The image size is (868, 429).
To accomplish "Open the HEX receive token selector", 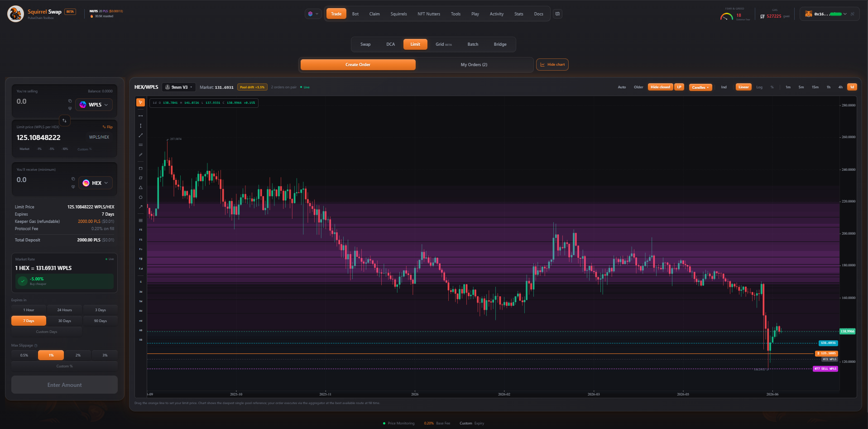I will pyautogui.click(x=96, y=183).
